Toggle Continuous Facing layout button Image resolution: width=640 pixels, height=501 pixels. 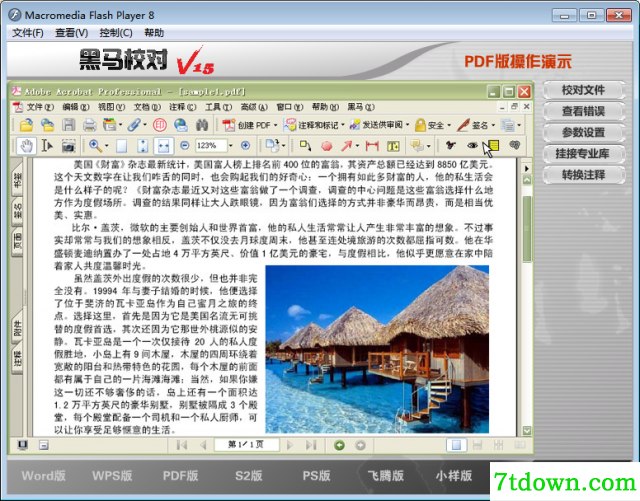click(498, 445)
